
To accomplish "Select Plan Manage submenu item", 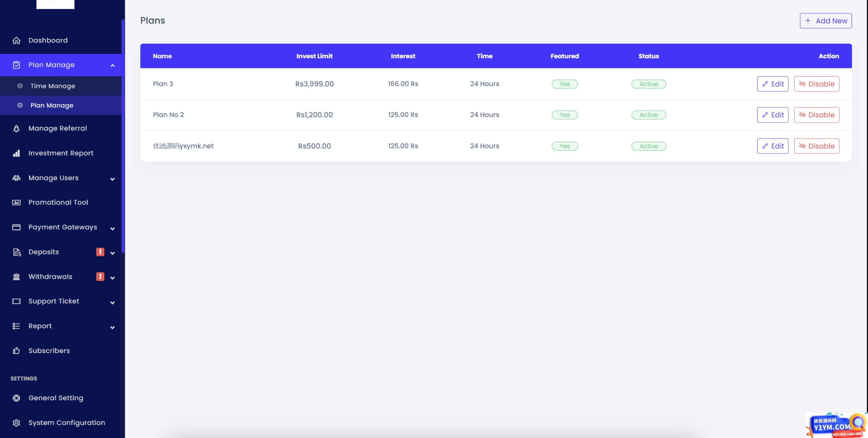I will (51, 105).
